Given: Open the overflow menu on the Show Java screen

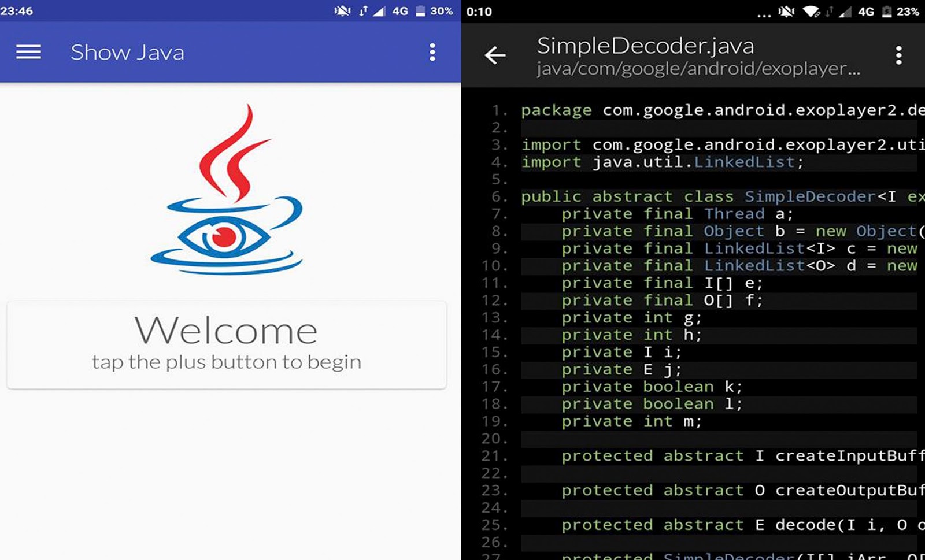Looking at the screenshot, I should tap(431, 52).
